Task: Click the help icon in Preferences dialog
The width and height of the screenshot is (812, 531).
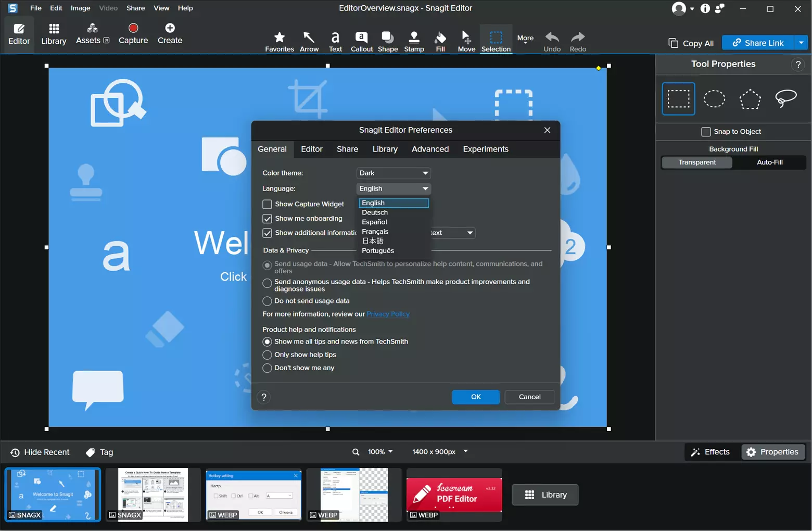Action: point(264,397)
